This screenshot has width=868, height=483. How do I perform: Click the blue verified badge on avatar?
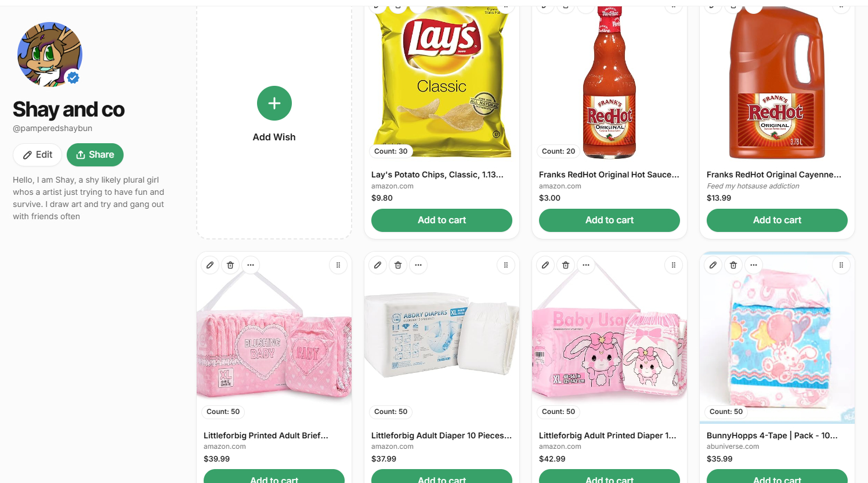click(73, 77)
